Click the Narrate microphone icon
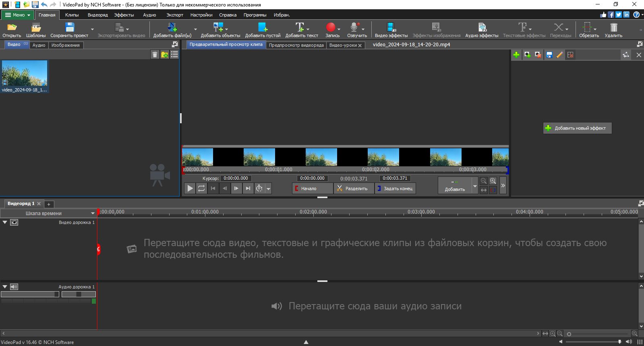Screen dimensions: 644x346 [354, 27]
